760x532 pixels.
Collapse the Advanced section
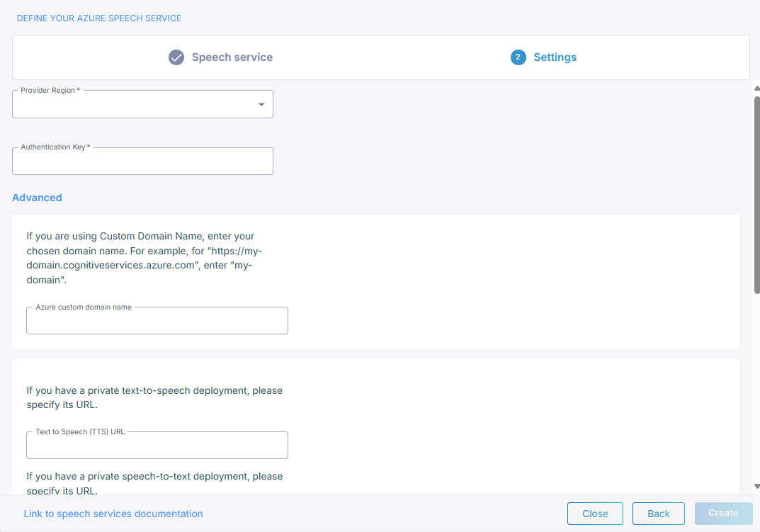(x=37, y=198)
